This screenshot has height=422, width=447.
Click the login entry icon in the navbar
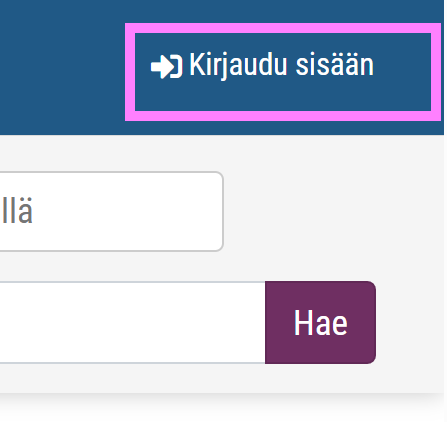166,67
